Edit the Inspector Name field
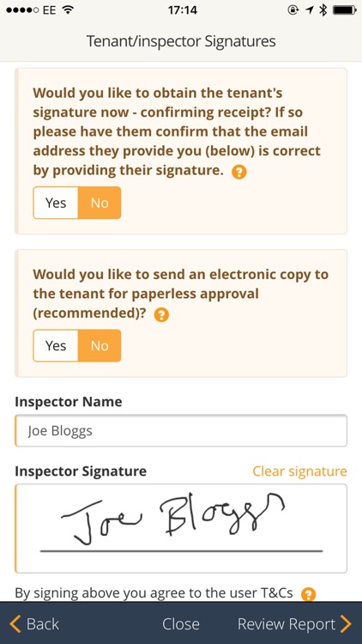The image size is (362, 644). (181, 431)
